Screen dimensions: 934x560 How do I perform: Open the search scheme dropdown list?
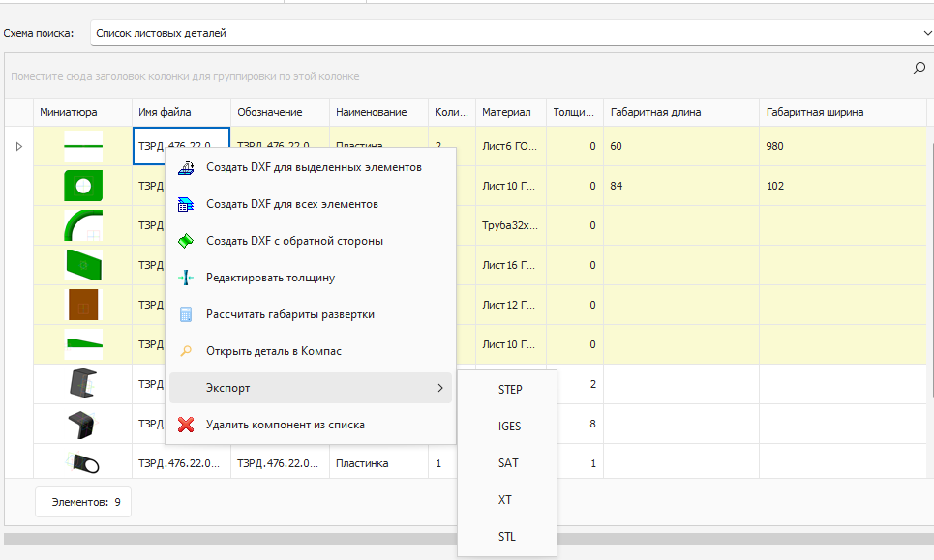click(x=926, y=33)
